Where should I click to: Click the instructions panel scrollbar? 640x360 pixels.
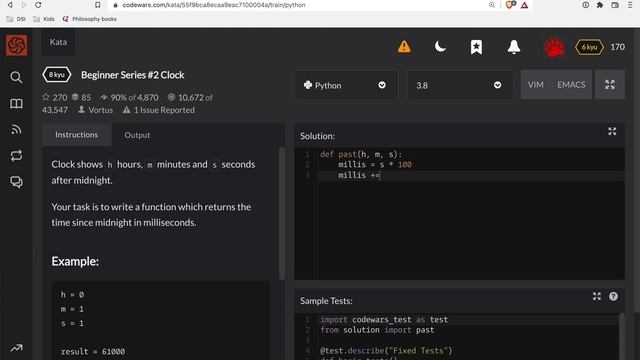(x=282, y=213)
